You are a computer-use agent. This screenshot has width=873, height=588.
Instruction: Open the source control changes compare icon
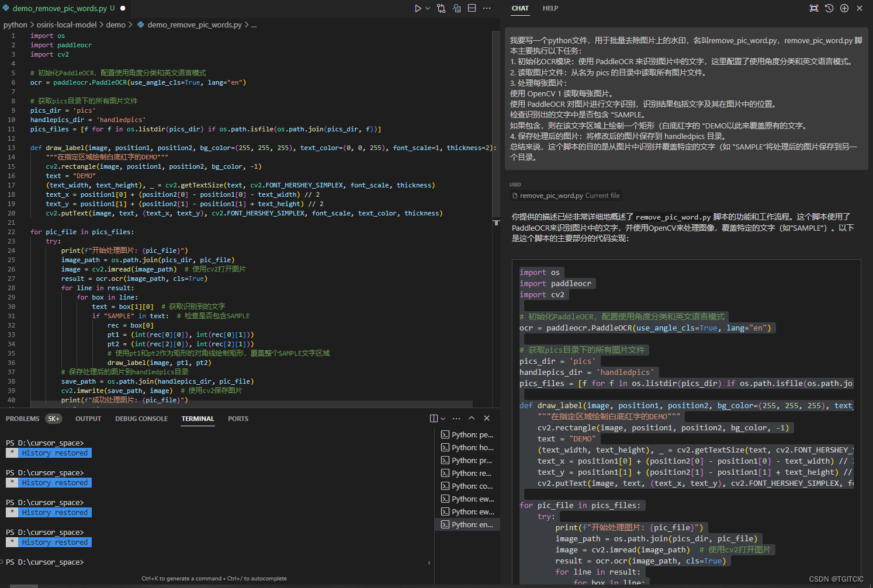click(441, 8)
